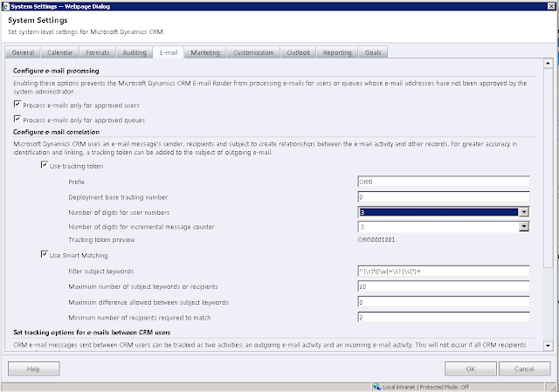Click the Deployment base tracking number field
This screenshot has width=559, height=392.
point(444,197)
